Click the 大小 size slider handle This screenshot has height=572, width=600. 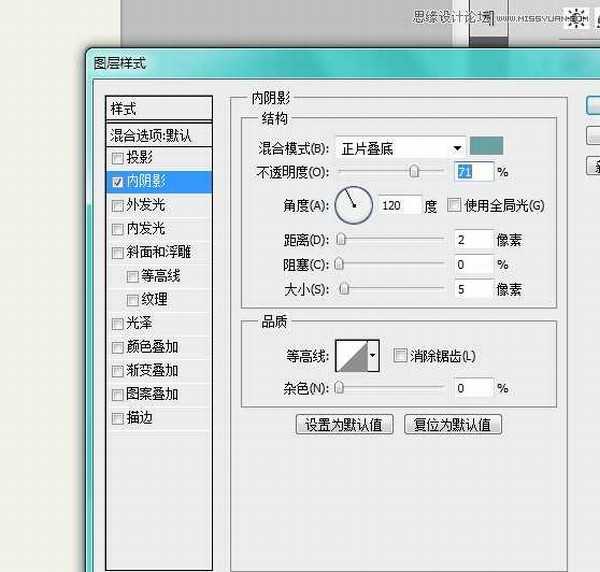click(343, 289)
